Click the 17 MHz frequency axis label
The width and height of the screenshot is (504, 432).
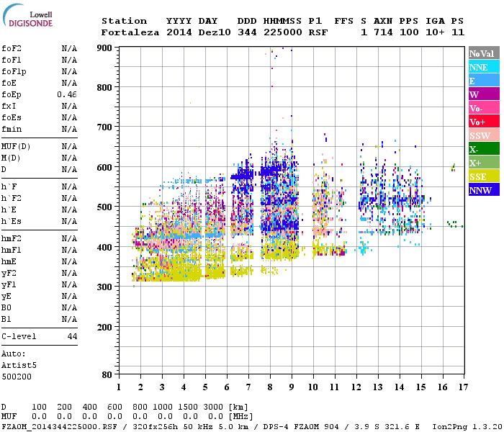(463, 387)
